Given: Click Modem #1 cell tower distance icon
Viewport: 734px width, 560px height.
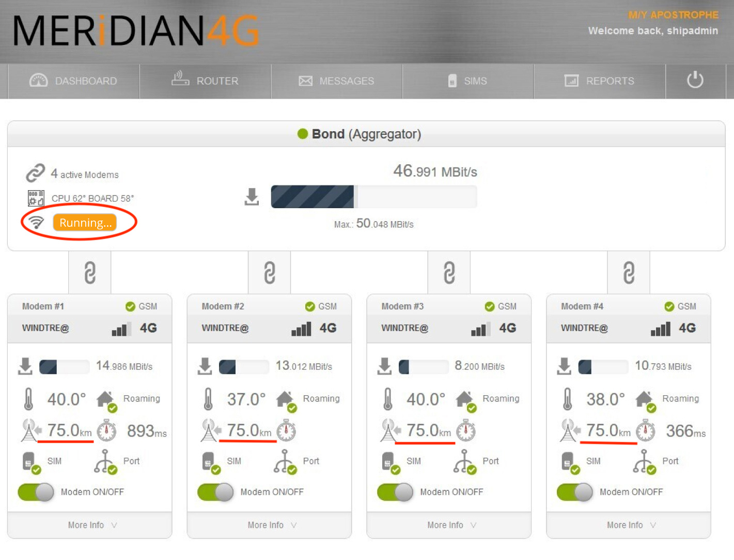Looking at the screenshot, I should tap(30, 430).
